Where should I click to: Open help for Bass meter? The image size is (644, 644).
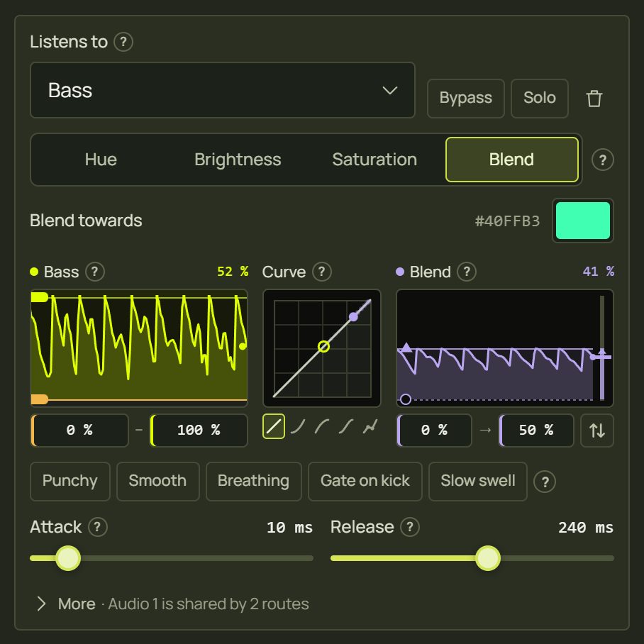pos(95,272)
